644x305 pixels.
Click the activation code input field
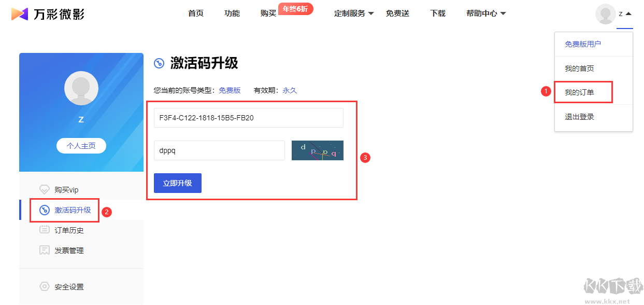248,118
